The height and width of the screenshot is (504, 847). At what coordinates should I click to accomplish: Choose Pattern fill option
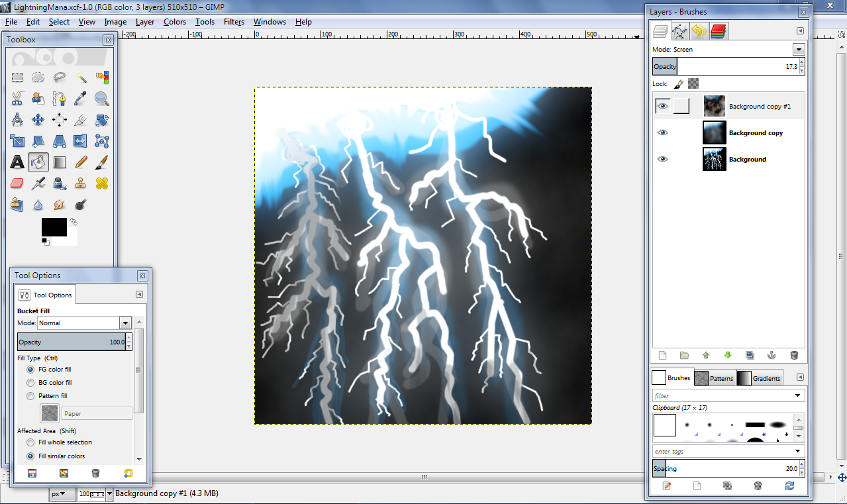pyautogui.click(x=30, y=396)
